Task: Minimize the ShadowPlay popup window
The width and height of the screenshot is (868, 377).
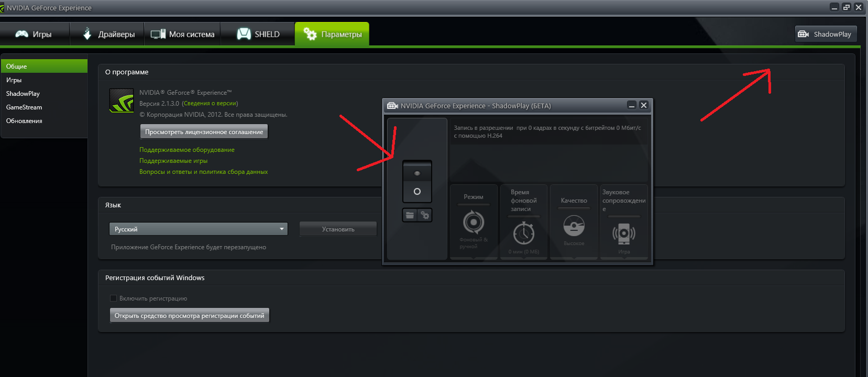Action: click(x=632, y=105)
